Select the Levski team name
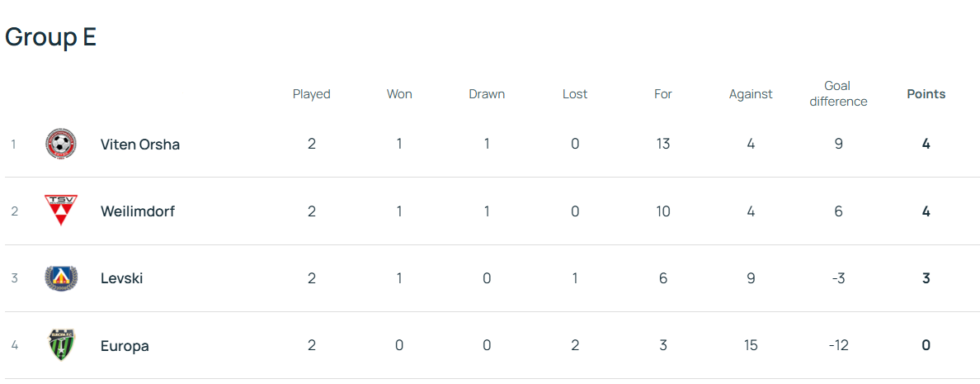Screen dimensions: 980x384 (x=122, y=278)
